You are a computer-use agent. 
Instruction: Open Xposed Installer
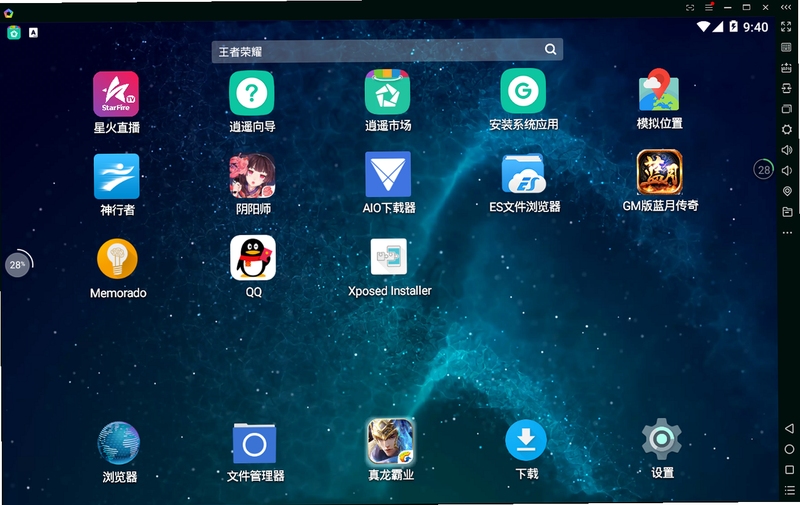point(389,257)
